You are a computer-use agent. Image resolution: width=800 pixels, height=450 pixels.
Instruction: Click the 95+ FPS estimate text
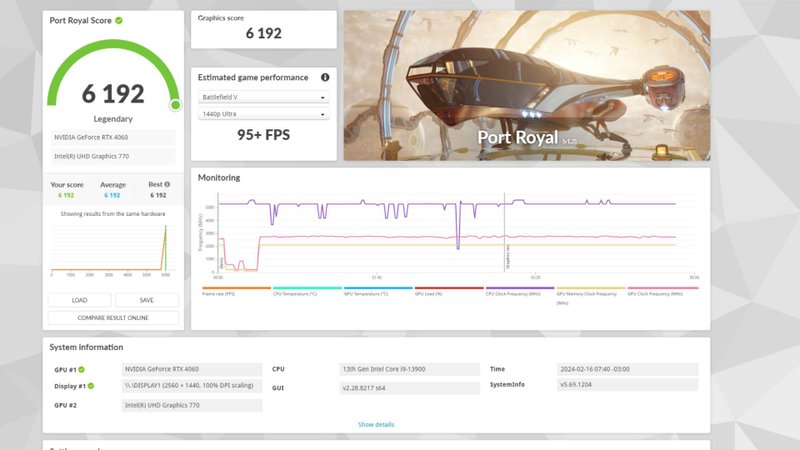click(263, 135)
